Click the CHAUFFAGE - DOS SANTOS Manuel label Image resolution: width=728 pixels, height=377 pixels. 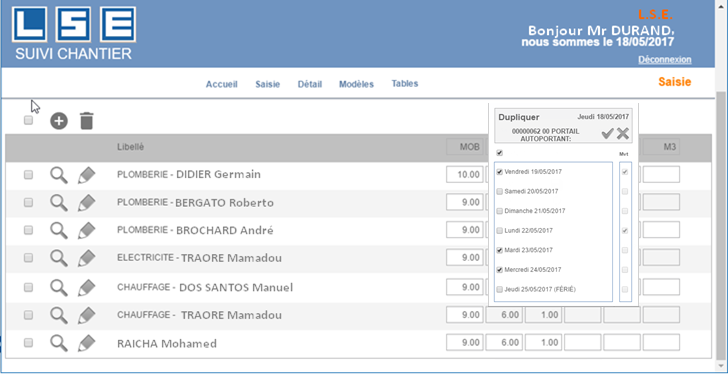click(x=205, y=287)
